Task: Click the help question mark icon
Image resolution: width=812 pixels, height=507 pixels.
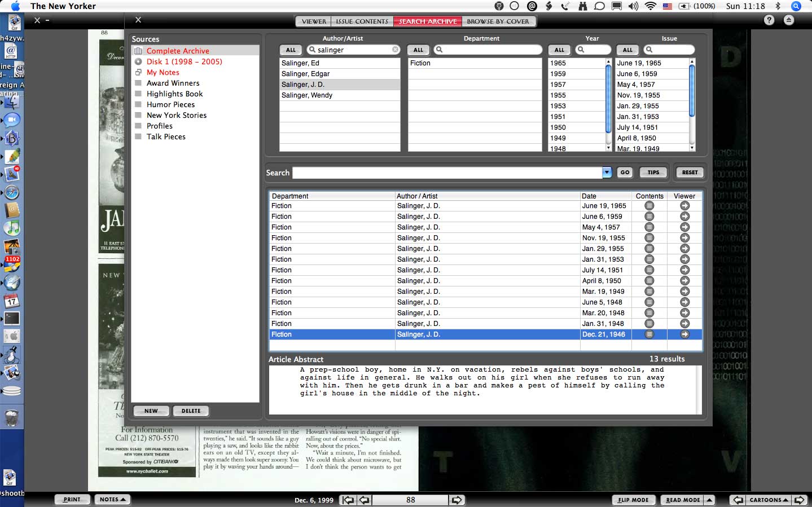Action: (x=769, y=20)
